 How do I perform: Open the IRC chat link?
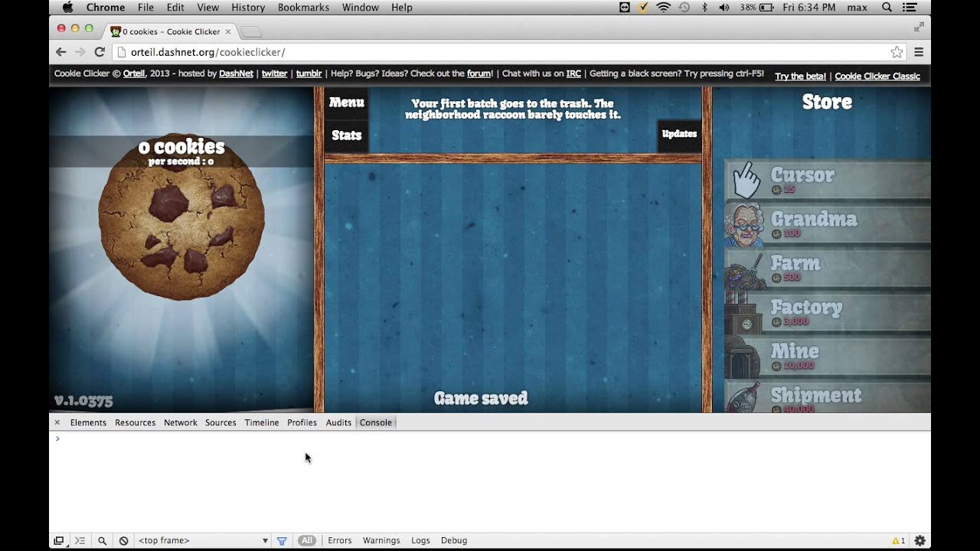(573, 73)
